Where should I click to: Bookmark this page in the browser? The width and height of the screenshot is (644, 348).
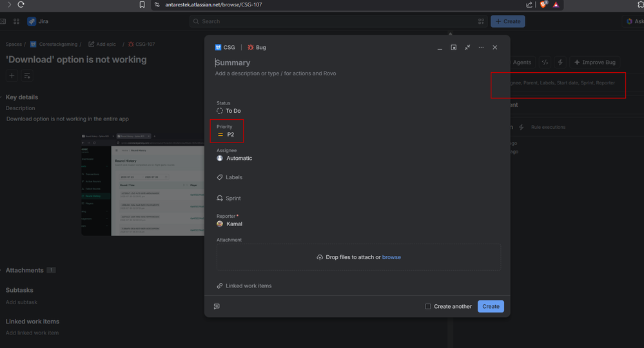[x=142, y=5]
